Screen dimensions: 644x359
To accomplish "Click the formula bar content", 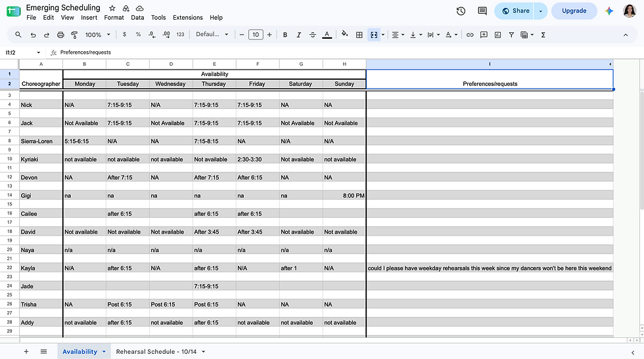I will [x=85, y=53].
